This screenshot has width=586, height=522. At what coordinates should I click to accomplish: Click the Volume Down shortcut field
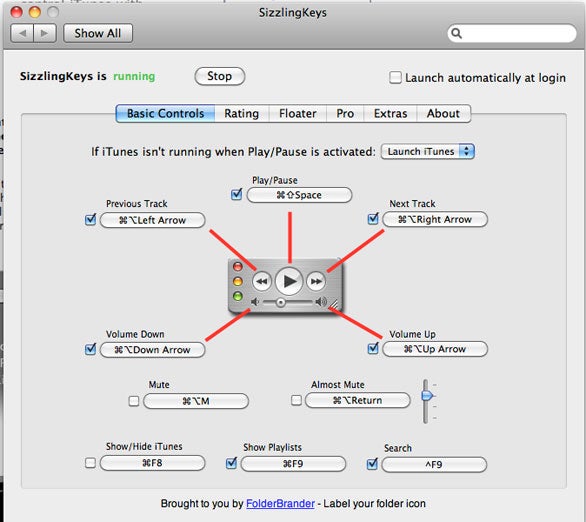click(x=152, y=350)
